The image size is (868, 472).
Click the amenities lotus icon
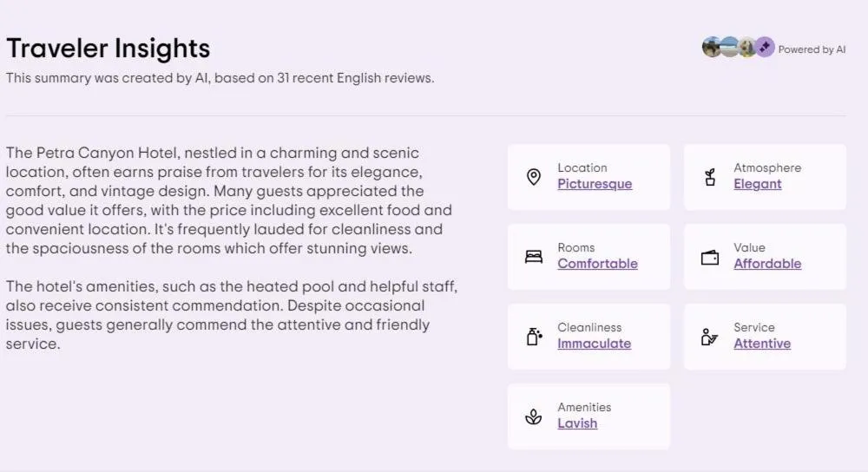pos(534,416)
